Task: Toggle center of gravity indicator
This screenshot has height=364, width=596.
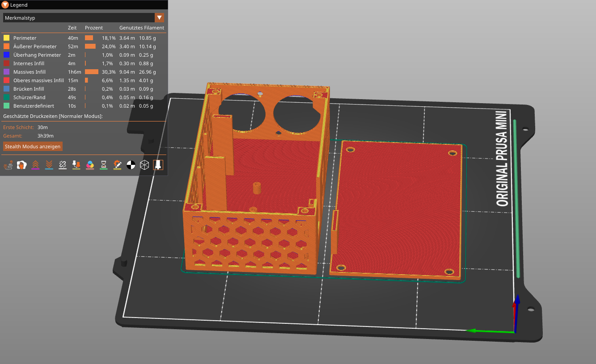Action: tap(131, 165)
